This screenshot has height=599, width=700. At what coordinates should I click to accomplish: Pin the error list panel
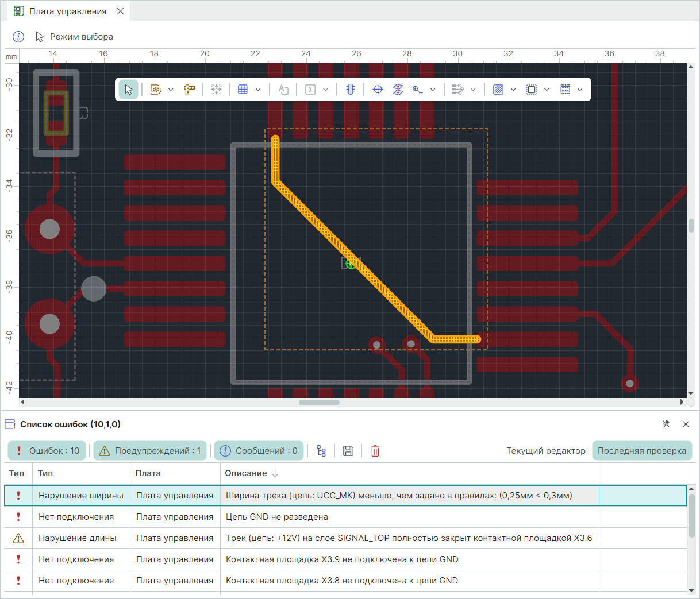[x=666, y=424]
